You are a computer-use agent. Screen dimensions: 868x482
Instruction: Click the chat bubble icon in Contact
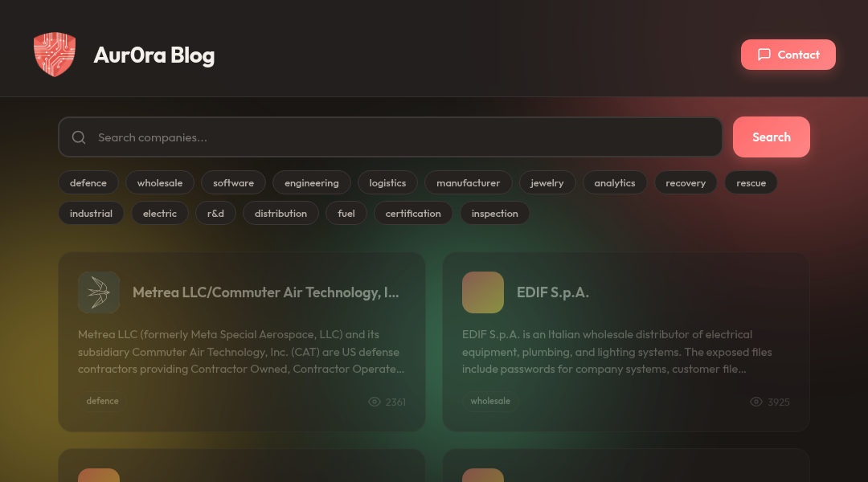764,55
